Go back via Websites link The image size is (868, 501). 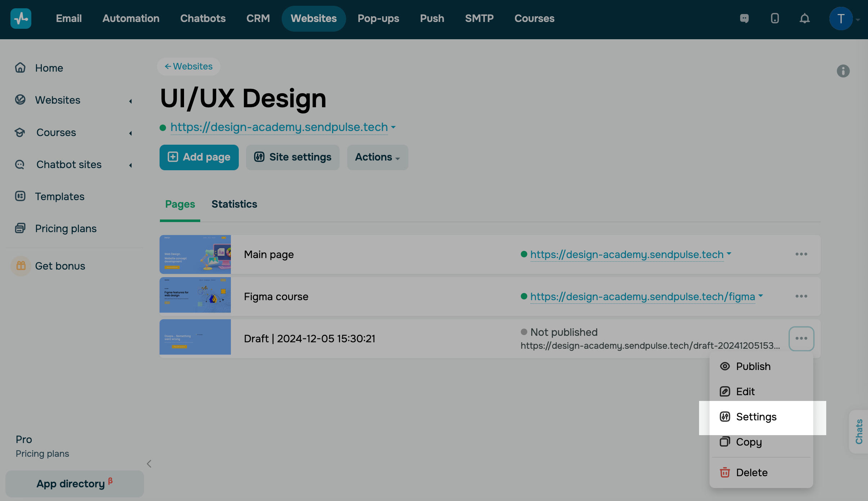[189, 67]
